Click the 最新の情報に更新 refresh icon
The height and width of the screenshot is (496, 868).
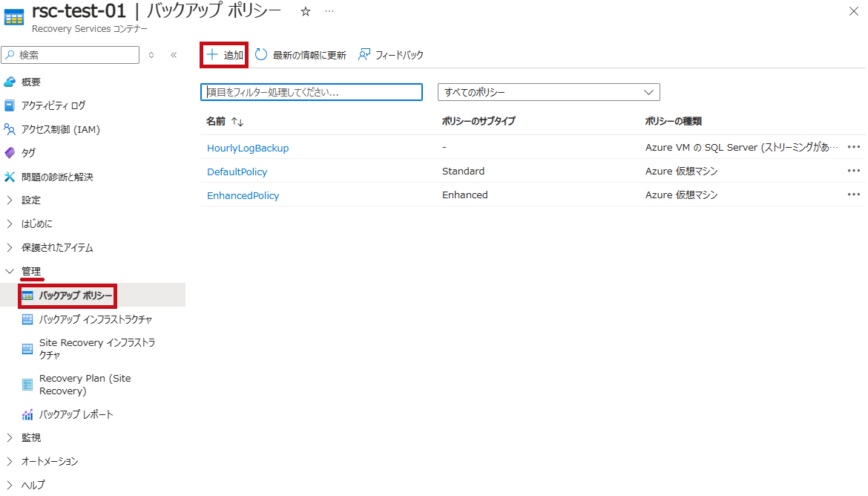[261, 54]
